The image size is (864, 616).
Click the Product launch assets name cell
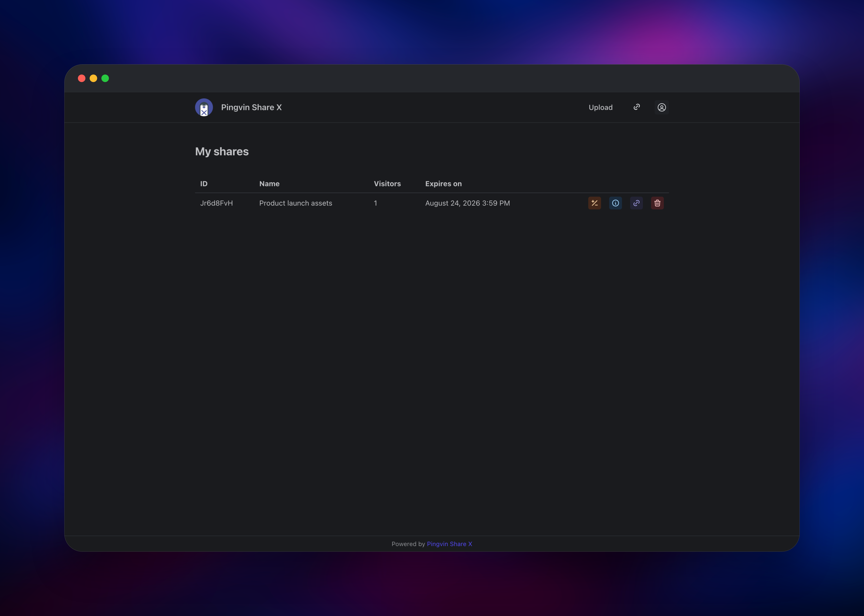[296, 203]
